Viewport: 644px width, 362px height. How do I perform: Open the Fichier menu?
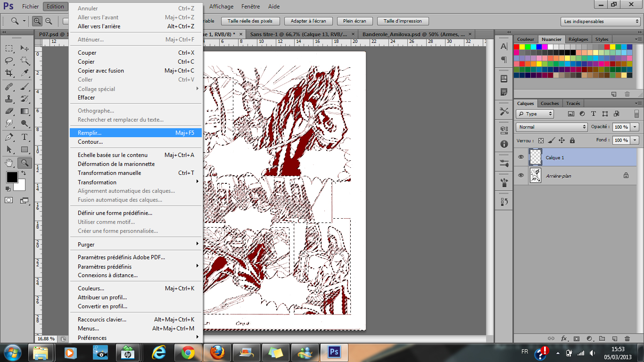[31, 7]
